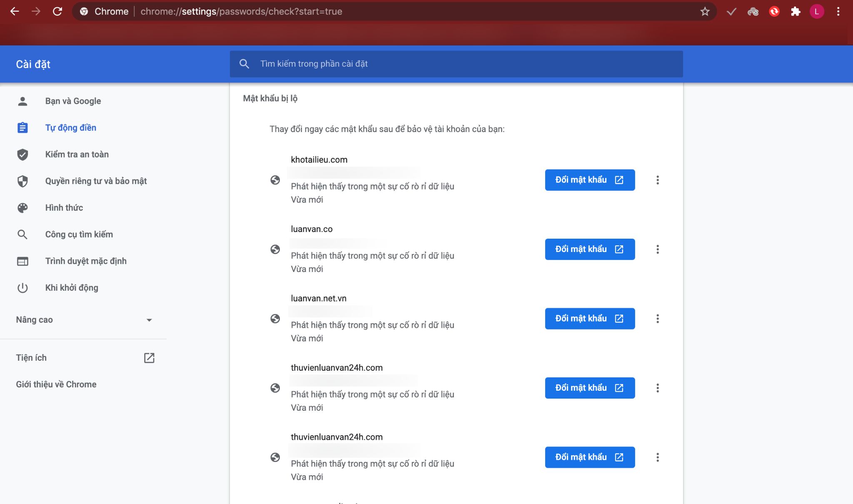853x504 pixels.
Task: Open the profile avatar L
Action: [817, 11]
